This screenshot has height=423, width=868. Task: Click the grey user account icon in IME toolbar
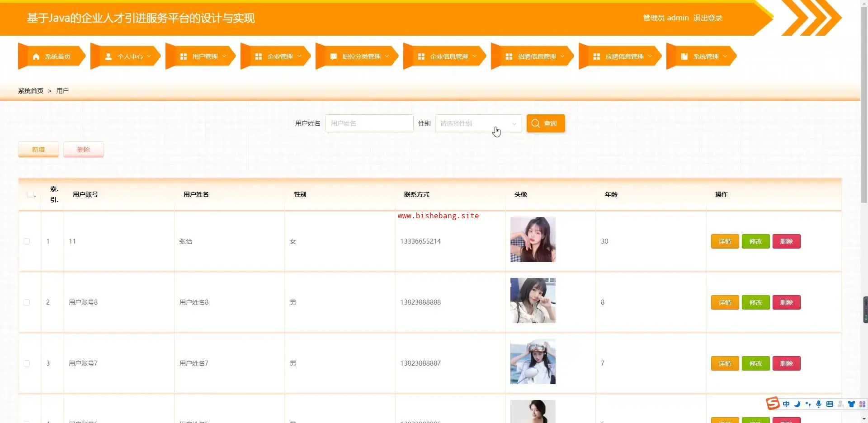[840, 404]
